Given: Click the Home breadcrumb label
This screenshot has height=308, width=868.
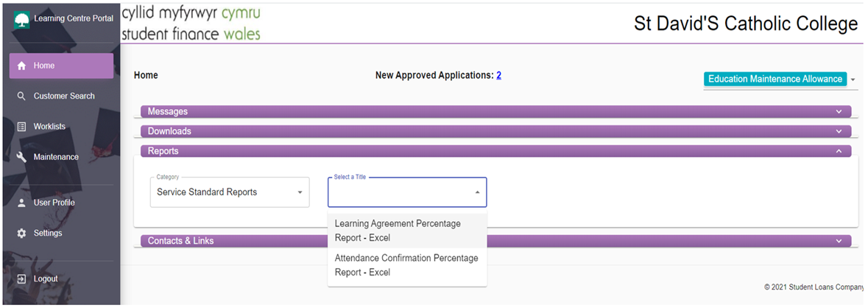Looking at the screenshot, I should 146,75.
